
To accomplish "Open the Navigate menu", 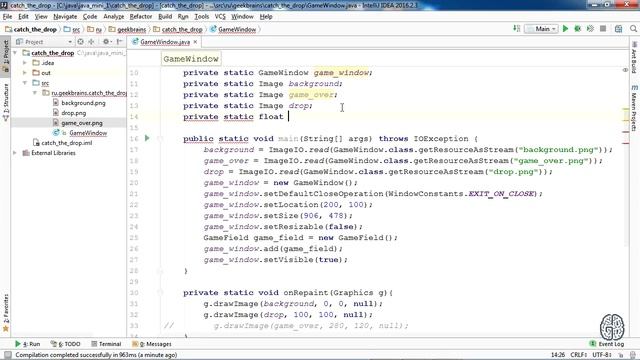I will [x=65, y=16].
